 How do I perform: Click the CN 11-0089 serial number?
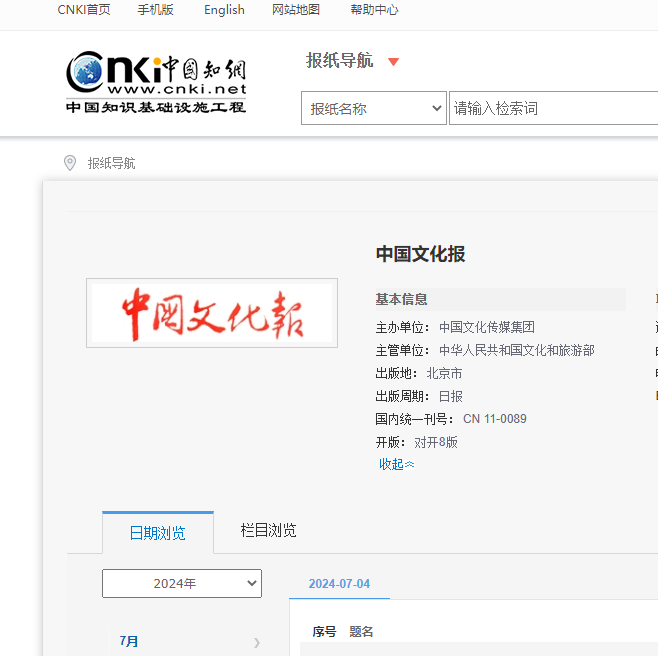(x=495, y=419)
